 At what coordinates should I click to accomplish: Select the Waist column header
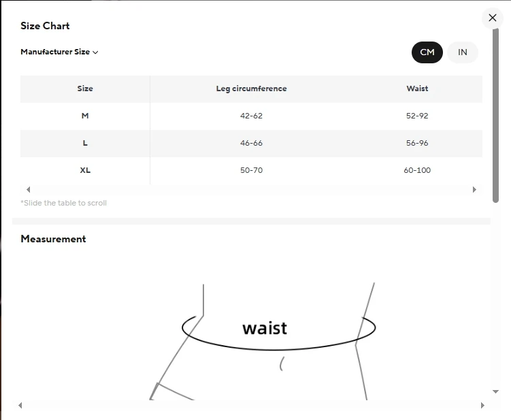417,88
